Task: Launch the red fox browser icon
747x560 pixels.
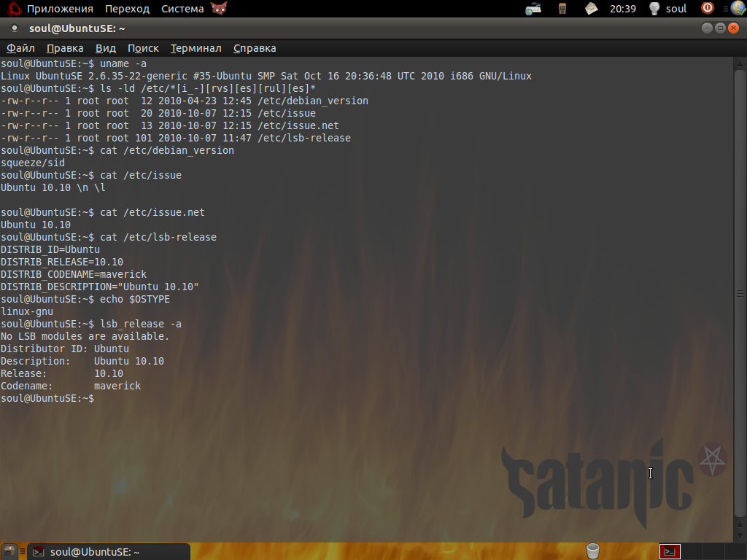Action: 219,9
